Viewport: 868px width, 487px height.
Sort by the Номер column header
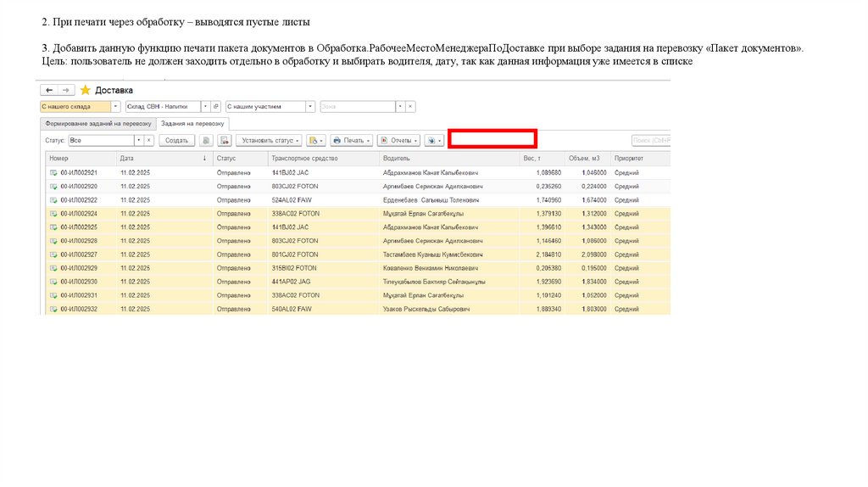coord(81,159)
